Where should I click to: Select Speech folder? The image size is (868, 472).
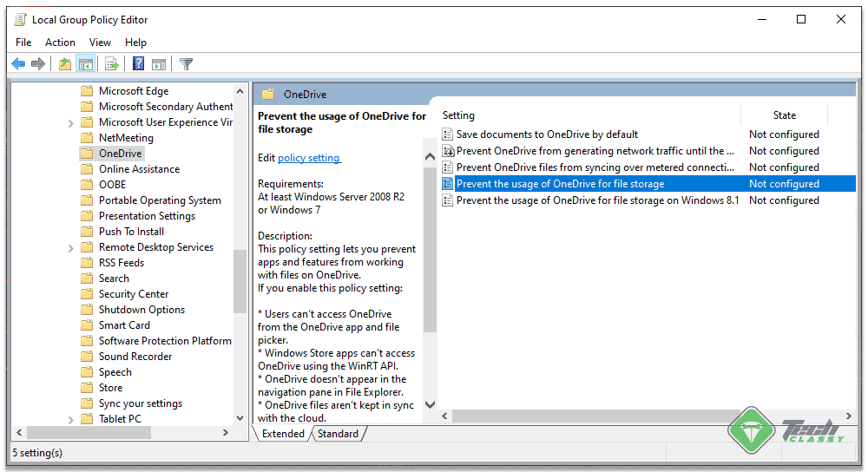coord(115,372)
